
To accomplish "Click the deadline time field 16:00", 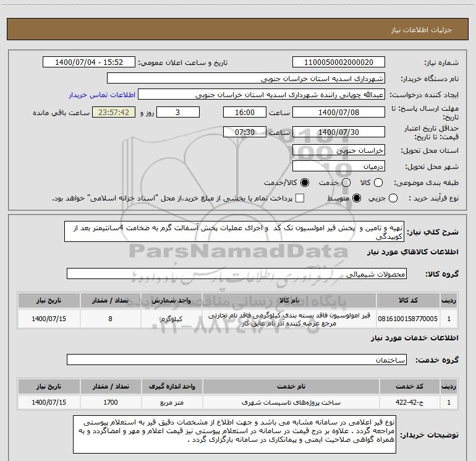I will [x=245, y=112].
